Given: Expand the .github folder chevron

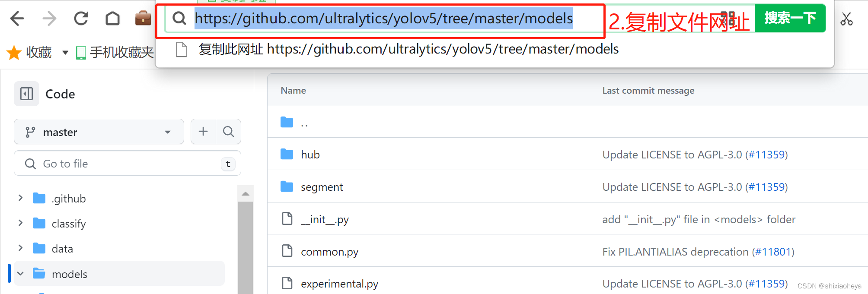Looking at the screenshot, I should coord(20,198).
